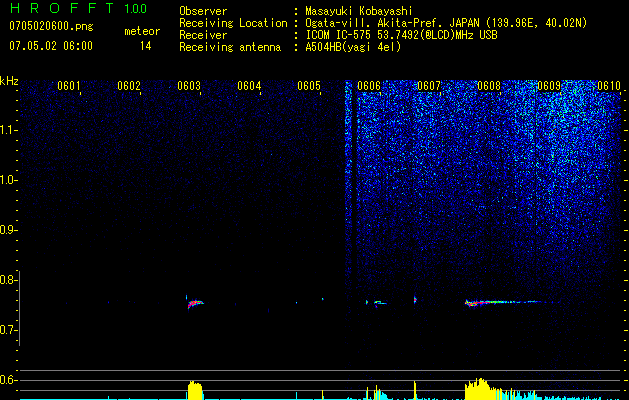Click the 0606 time marker

[369, 86]
